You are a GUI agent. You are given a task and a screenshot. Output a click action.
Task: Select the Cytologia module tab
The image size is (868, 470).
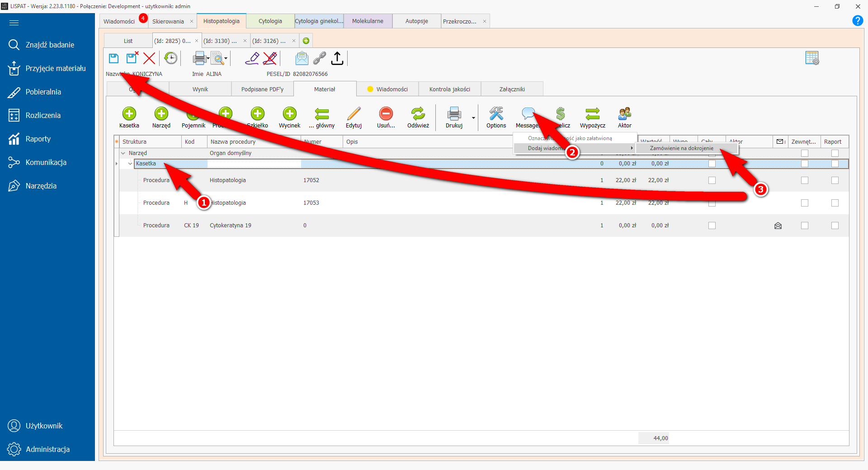point(270,21)
